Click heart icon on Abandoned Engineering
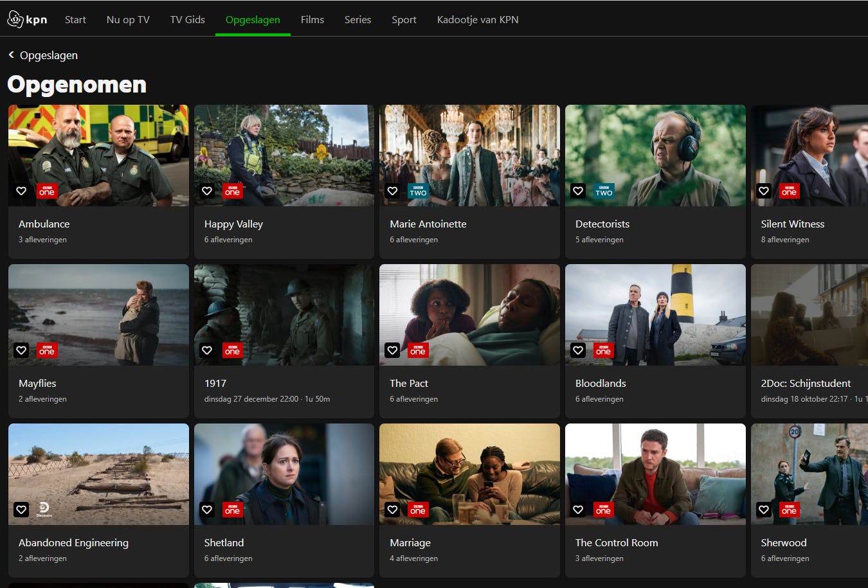The image size is (868, 588). pyautogui.click(x=21, y=510)
